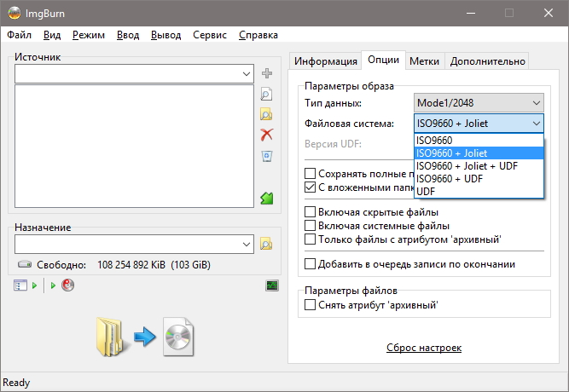Click the Сброс настроек link
The image size is (569, 392).
point(424,348)
